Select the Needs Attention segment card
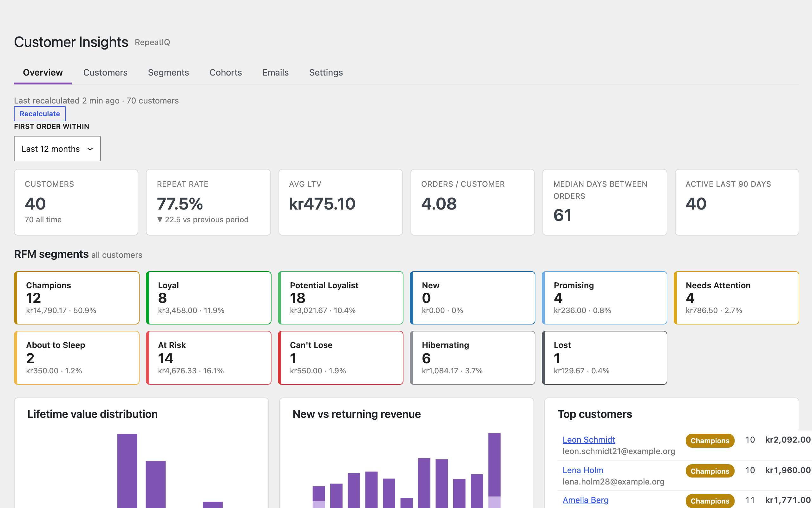This screenshot has height=508, width=812. tap(737, 298)
